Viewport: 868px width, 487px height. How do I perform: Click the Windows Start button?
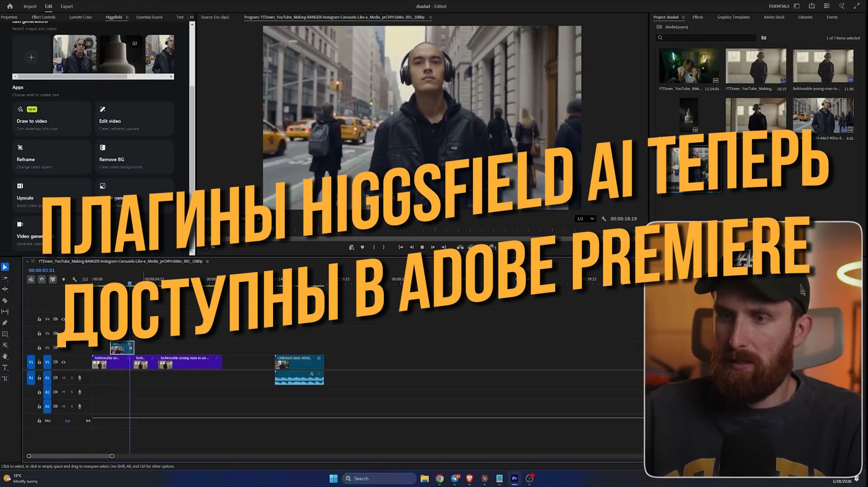334,478
